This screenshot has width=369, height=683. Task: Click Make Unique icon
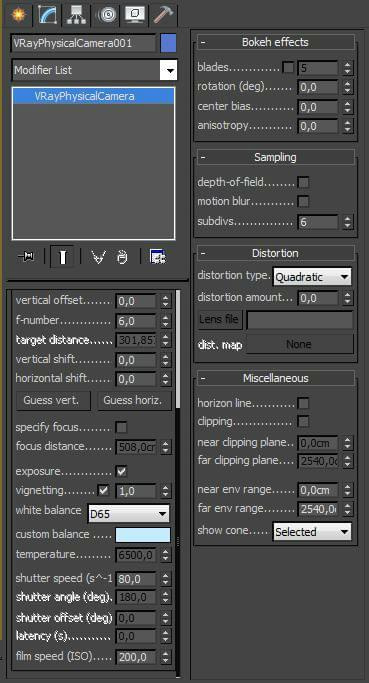click(99, 257)
